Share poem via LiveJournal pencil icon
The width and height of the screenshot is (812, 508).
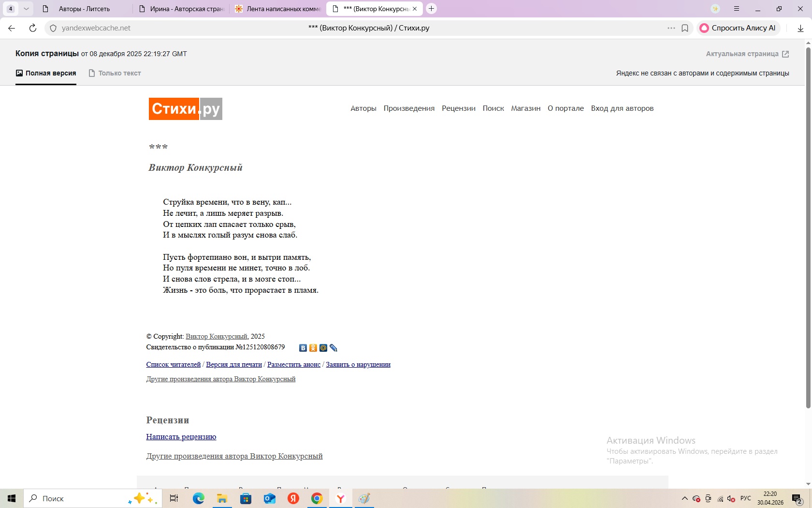pyautogui.click(x=333, y=348)
